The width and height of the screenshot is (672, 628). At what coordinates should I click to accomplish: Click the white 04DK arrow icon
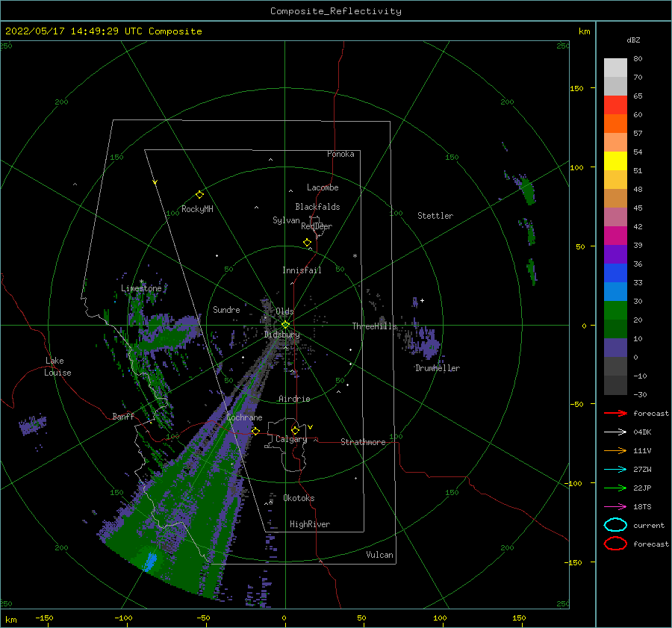click(x=615, y=432)
